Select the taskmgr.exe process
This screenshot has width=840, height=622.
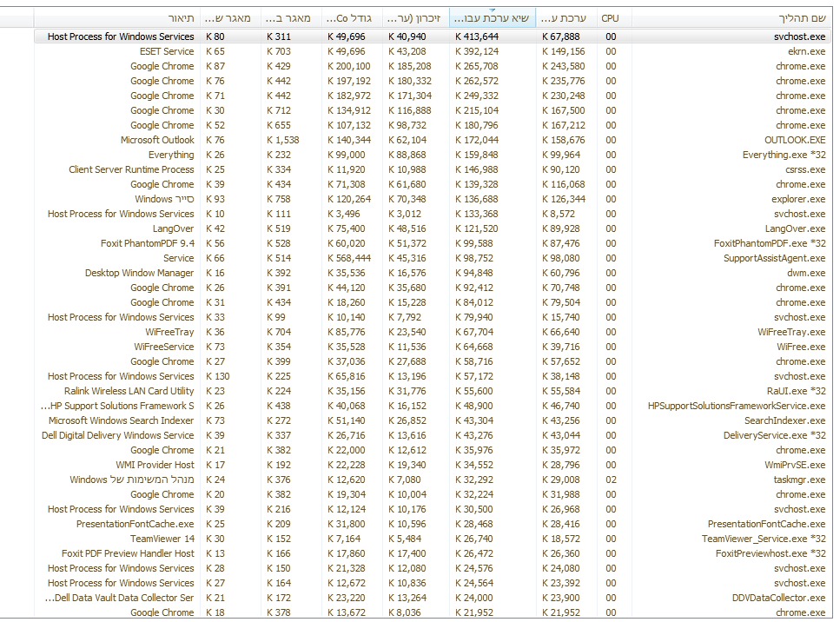[799, 480]
